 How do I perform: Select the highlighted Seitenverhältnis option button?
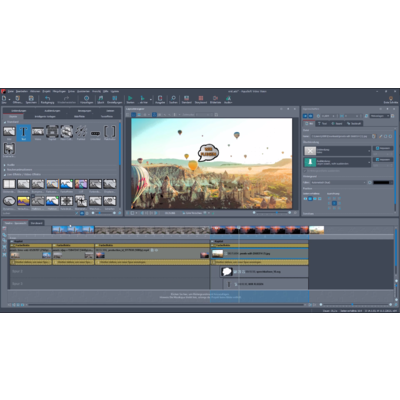pyautogui.click(x=310, y=199)
